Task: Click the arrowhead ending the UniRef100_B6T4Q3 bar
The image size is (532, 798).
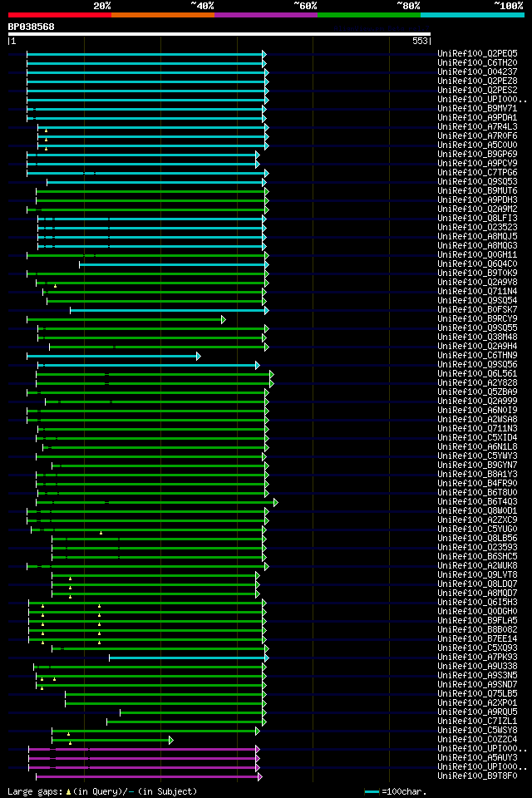Action: (x=276, y=503)
